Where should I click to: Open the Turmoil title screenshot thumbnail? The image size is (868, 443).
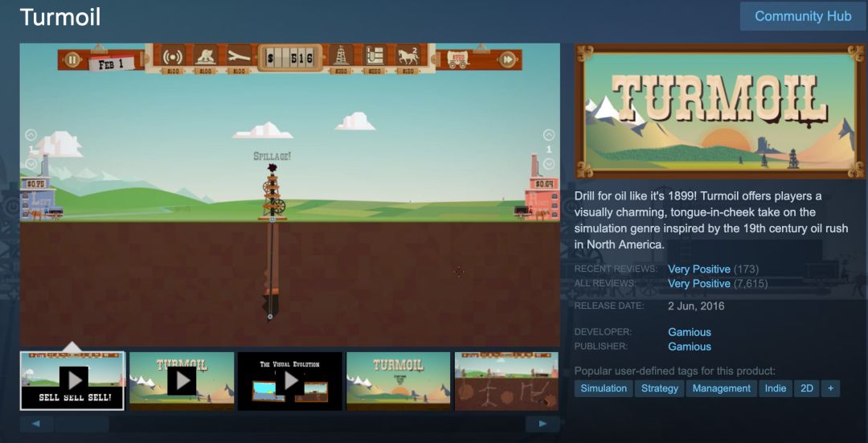[399, 381]
